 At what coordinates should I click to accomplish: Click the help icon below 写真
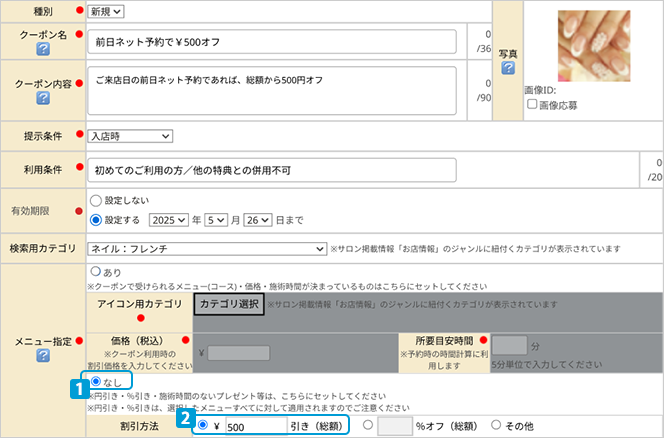tap(508, 68)
